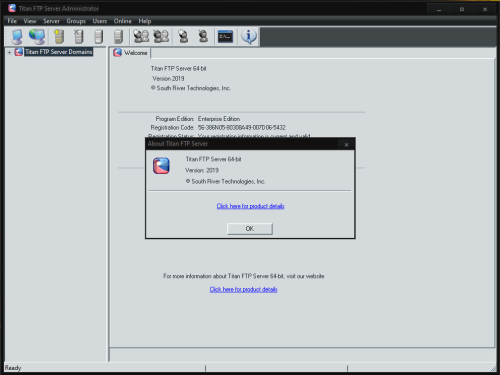The image size is (500, 375).
Task: Select Titan FTP Server Domains tree item
Action: click(x=59, y=52)
